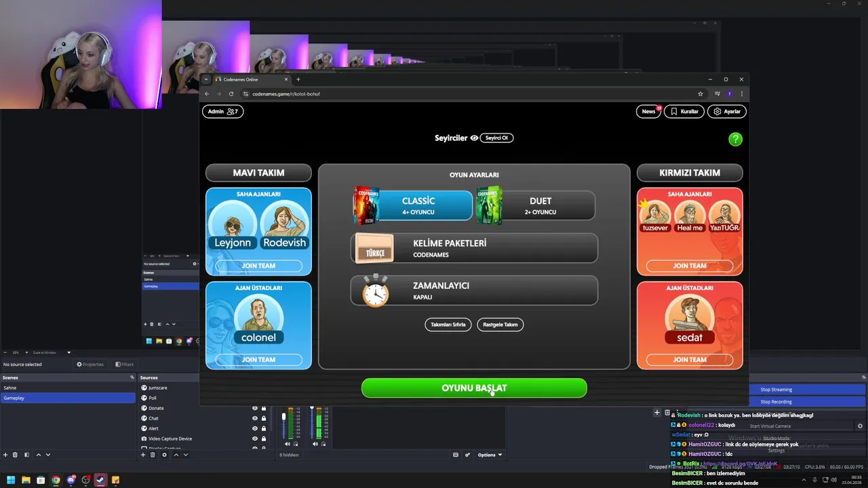Toggle lock on Donate source
The width and height of the screenshot is (868, 488).
[x=264, y=408]
